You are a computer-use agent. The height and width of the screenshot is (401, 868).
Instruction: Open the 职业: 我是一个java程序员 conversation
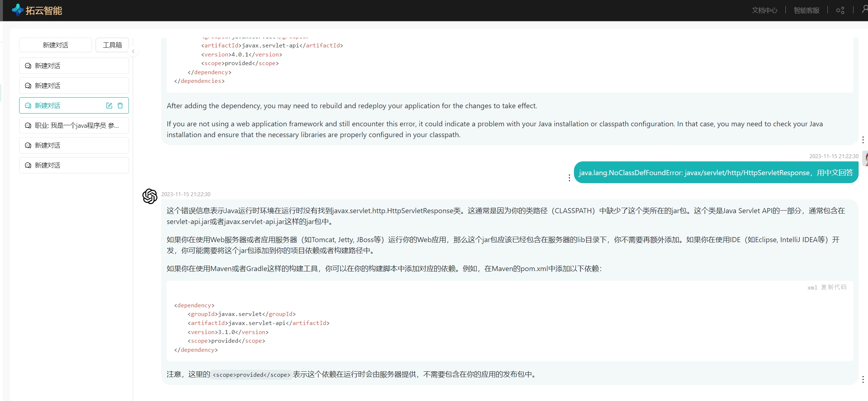click(x=74, y=126)
